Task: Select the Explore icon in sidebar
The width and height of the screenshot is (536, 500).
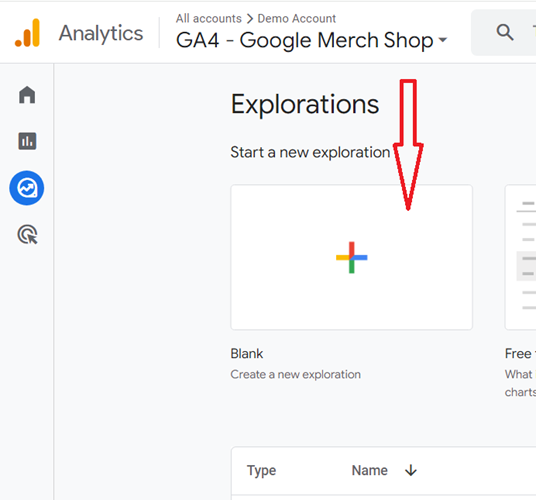Action: (27, 188)
